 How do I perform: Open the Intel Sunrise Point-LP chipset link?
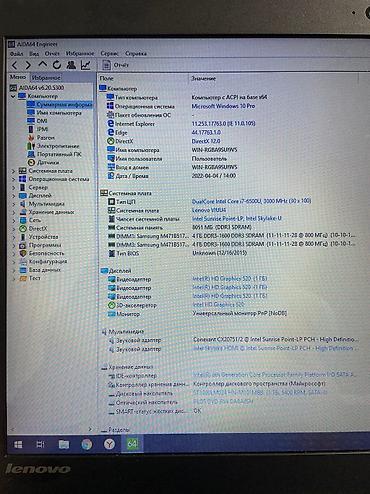click(237, 219)
